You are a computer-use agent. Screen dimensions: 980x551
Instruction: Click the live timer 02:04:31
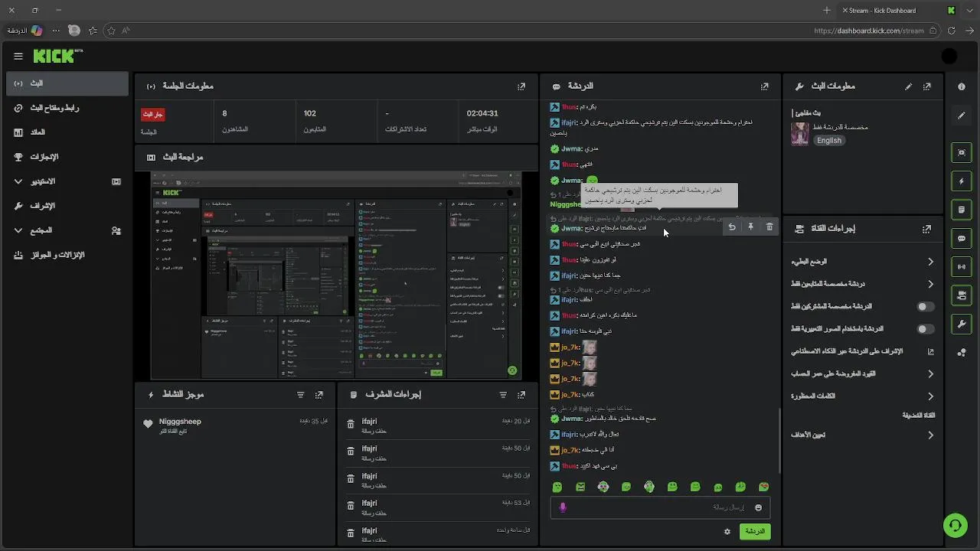pyautogui.click(x=482, y=113)
